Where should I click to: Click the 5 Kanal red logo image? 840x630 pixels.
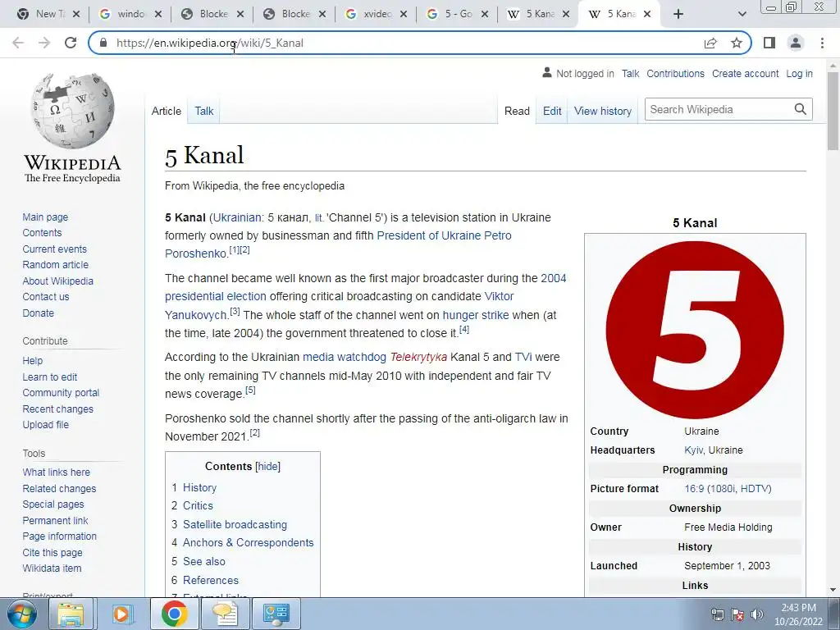click(x=695, y=330)
